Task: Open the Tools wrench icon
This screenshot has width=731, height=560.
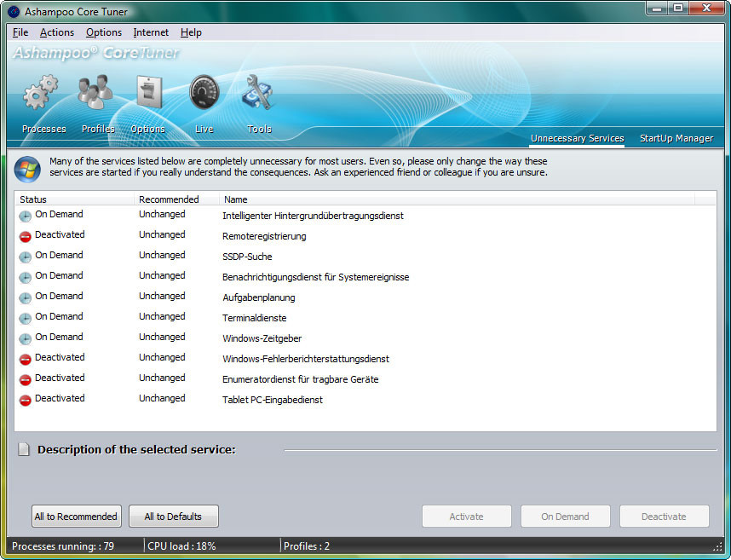Action: tap(257, 92)
